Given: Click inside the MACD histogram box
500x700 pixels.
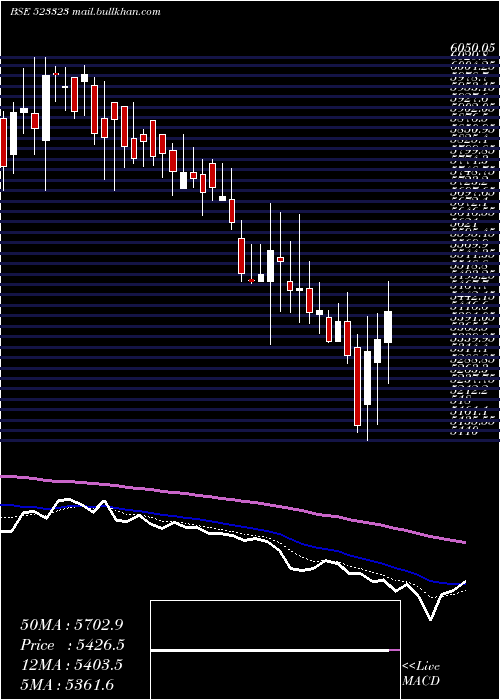Looking at the screenshot, I should pos(275,650).
